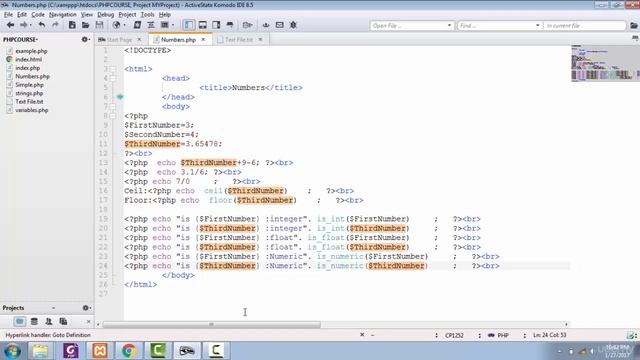Viewport: 640px width, 360px height.
Task: Open the Code menu
Action: click(x=38, y=14)
